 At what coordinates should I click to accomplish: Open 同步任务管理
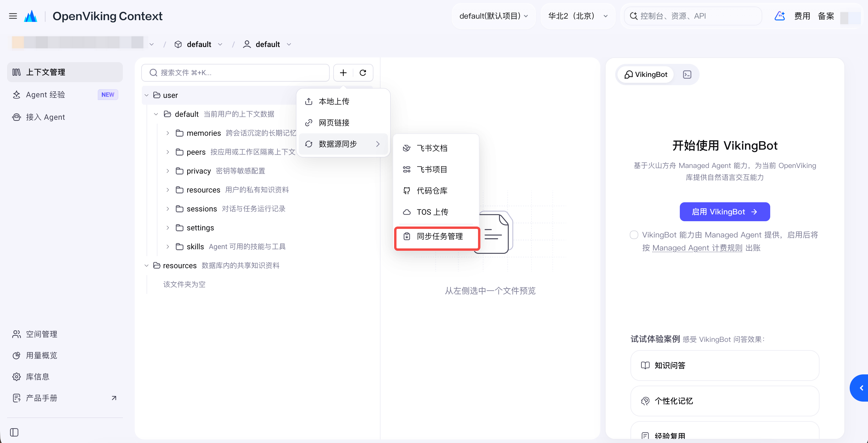pyautogui.click(x=437, y=236)
